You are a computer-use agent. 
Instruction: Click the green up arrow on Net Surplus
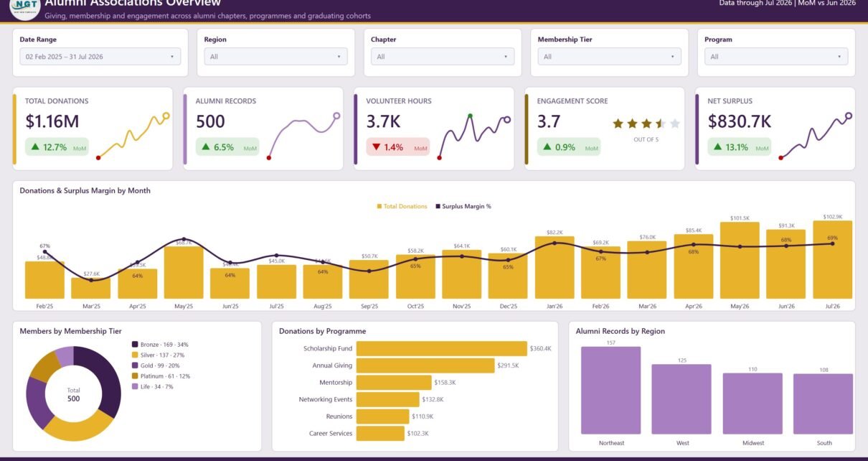pos(717,147)
